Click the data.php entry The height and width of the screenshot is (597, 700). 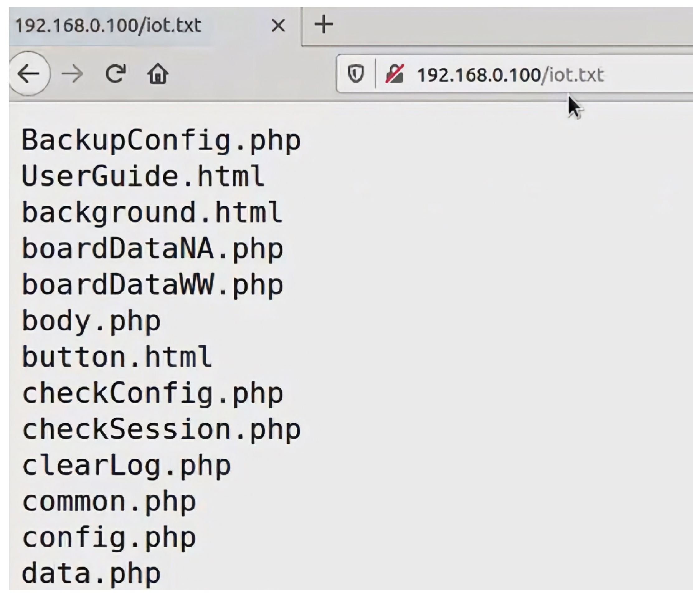pos(91,574)
